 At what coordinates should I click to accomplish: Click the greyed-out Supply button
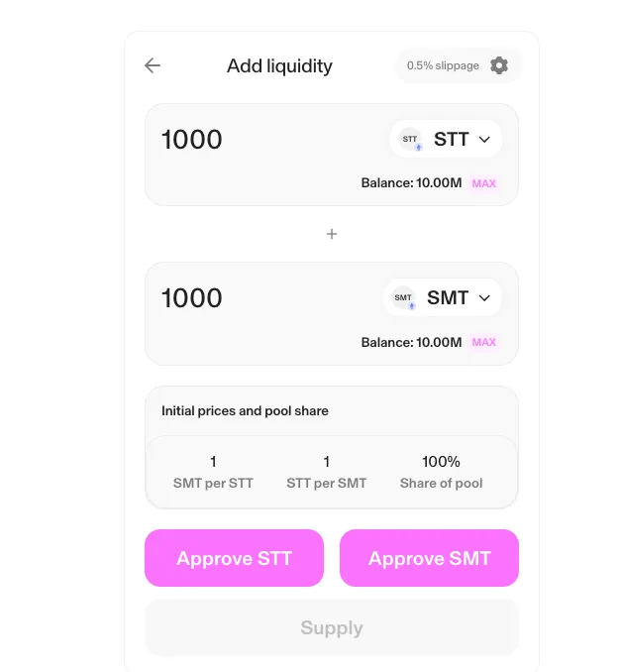click(x=332, y=627)
